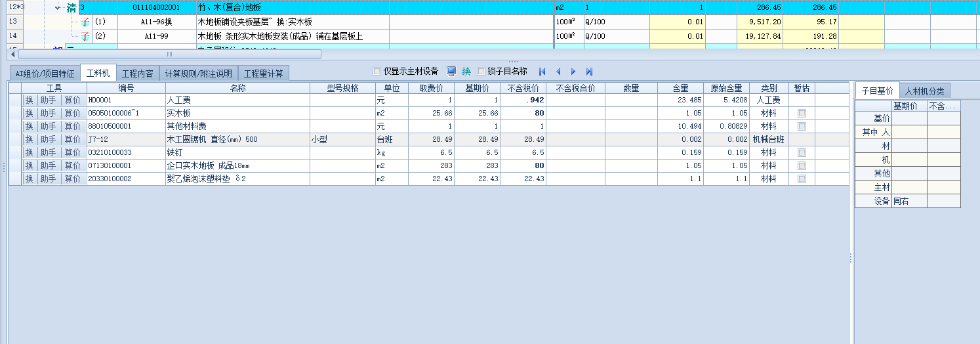
Task: Select code cell A11-99
Action: 156,36
